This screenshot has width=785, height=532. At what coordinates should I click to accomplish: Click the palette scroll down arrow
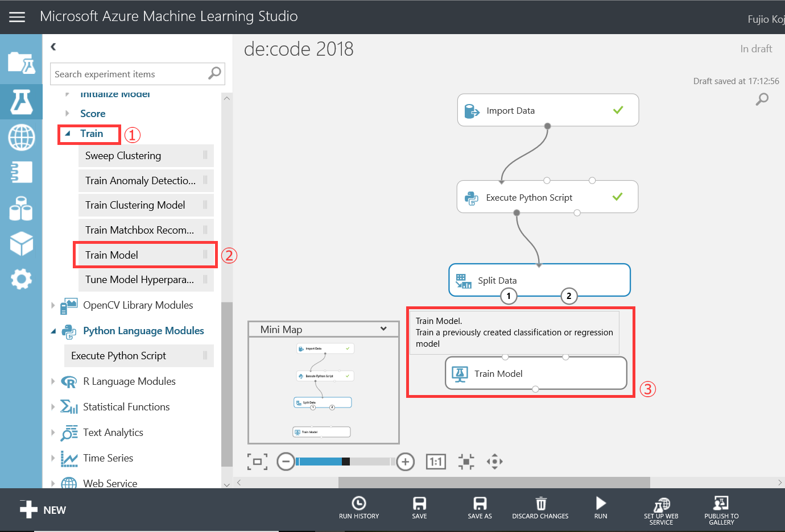click(x=227, y=485)
